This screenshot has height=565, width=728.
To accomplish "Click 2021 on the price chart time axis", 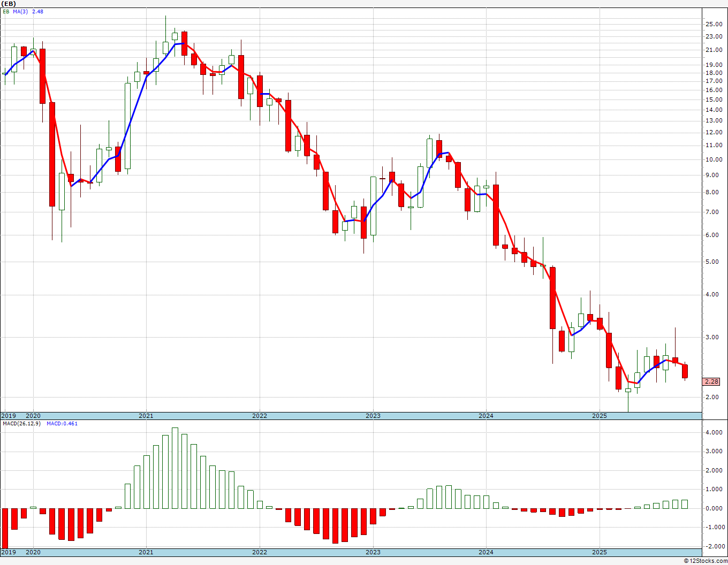I will coord(146,416).
